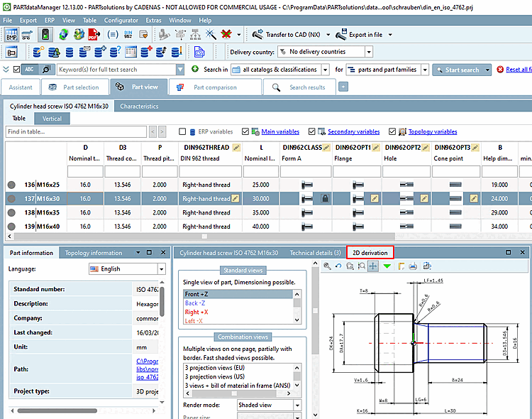The height and width of the screenshot is (419, 532).
Task: Click the BMP export icon in toolbar
Action: [11, 35]
